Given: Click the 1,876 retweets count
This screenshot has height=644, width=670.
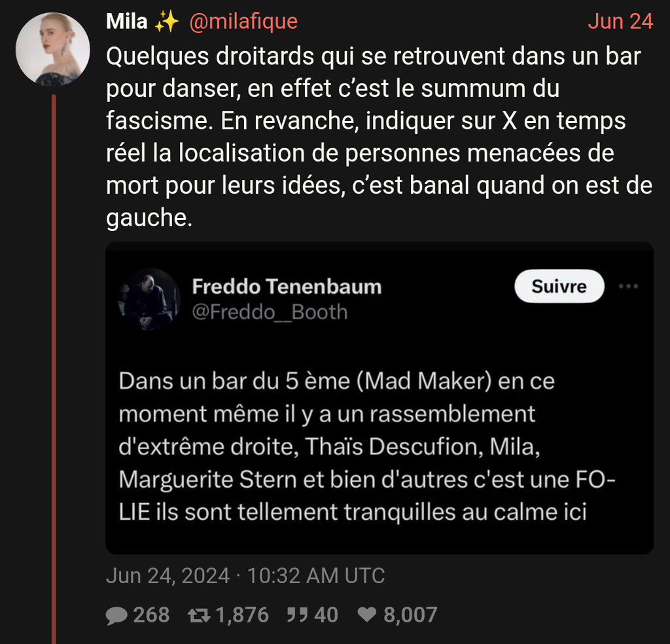Looking at the screenshot, I should [x=242, y=615].
